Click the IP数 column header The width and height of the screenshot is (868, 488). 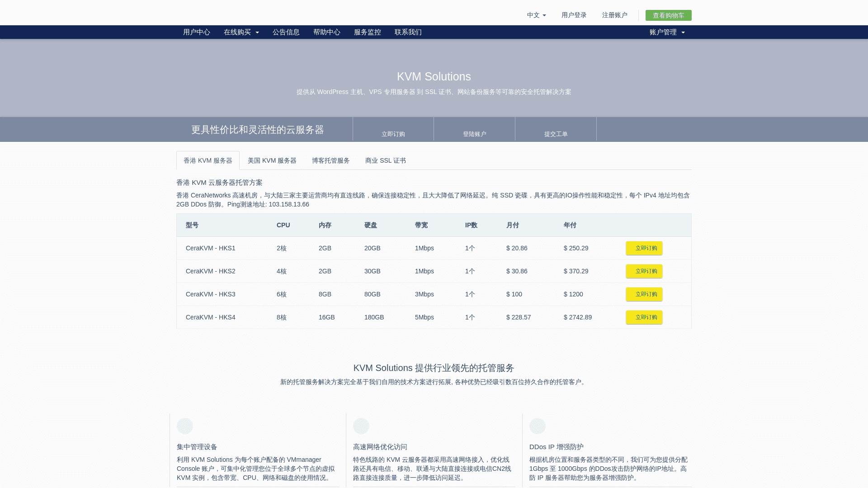tap(471, 225)
